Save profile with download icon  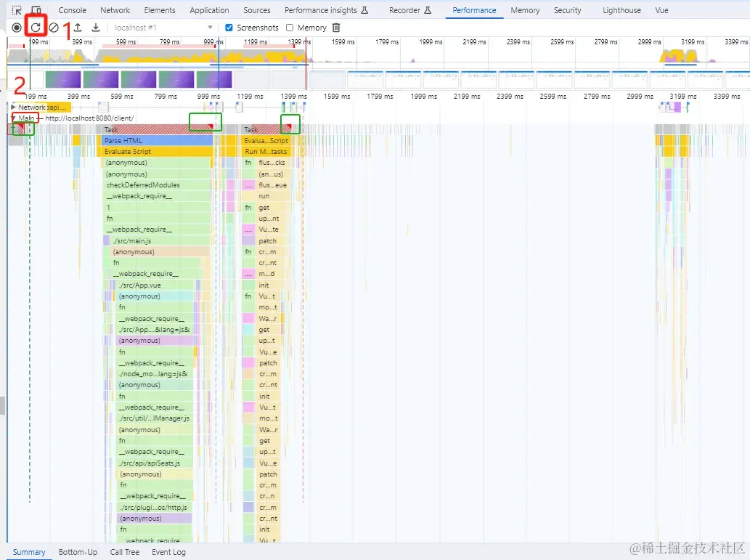click(x=96, y=28)
